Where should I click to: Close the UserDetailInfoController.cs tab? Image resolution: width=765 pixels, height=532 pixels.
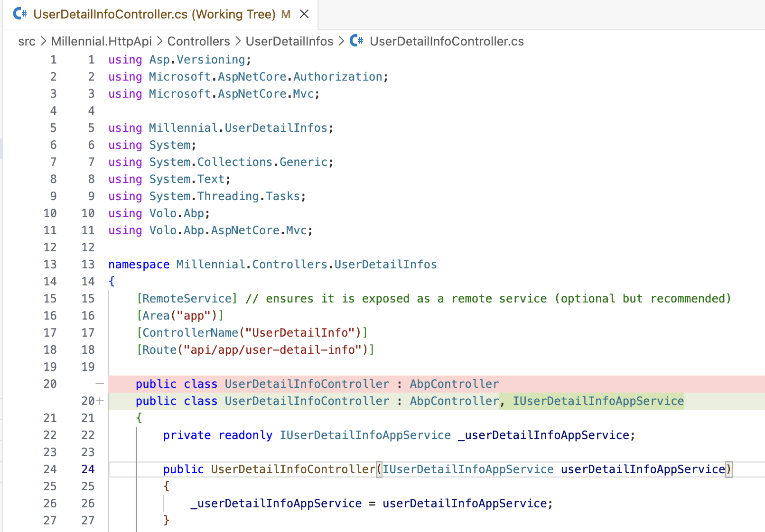304,14
